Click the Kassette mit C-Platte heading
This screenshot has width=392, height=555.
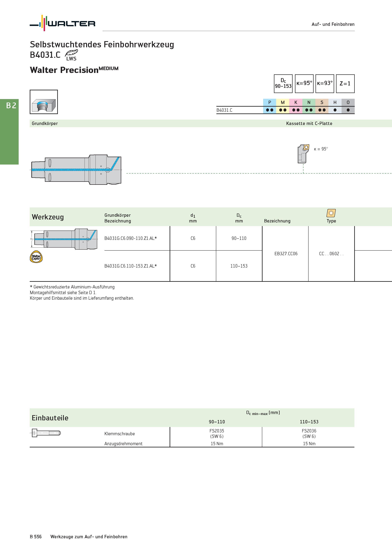[x=309, y=124]
